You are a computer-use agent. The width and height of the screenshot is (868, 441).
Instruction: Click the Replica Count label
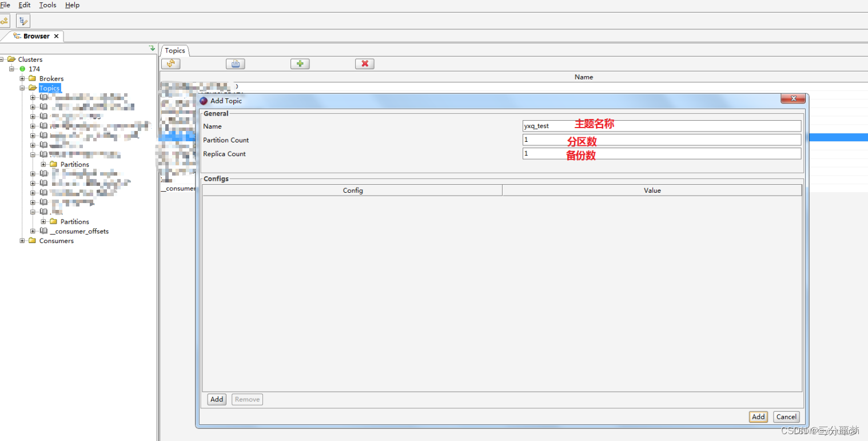pos(224,154)
